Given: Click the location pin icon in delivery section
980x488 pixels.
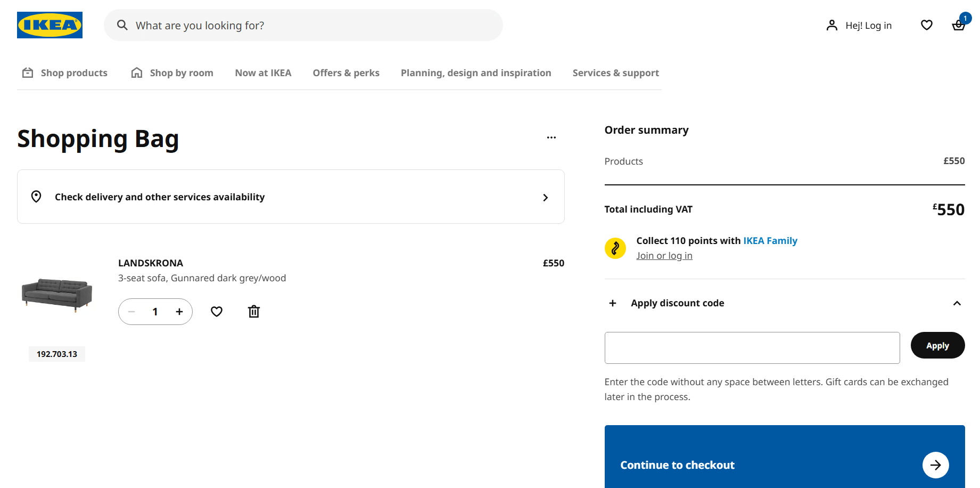Looking at the screenshot, I should (36, 197).
